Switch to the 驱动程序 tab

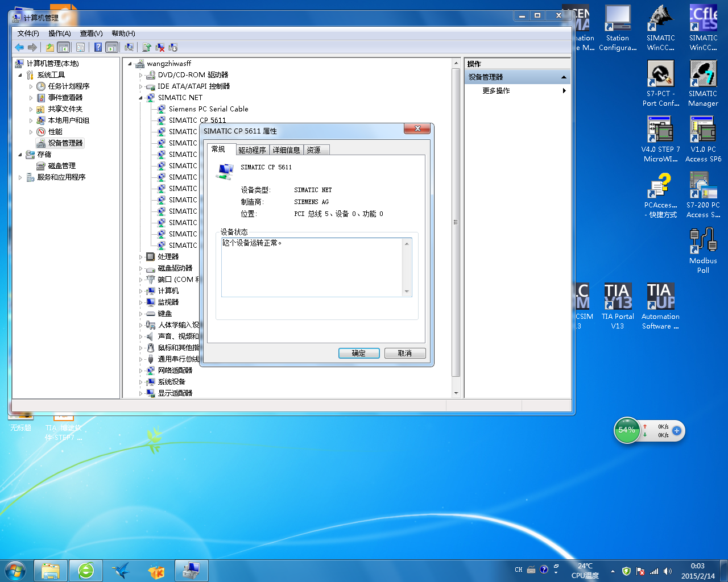(x=252, y=150)
